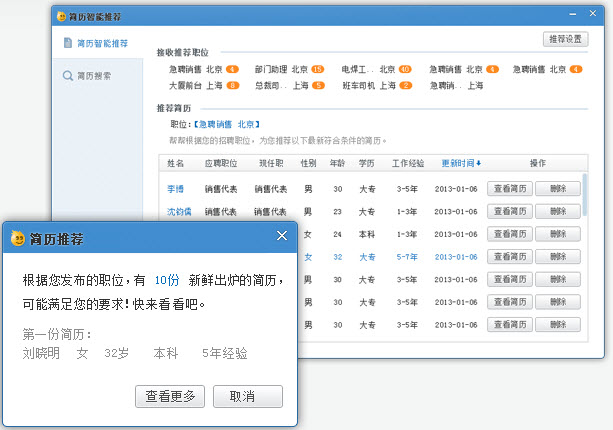The width and height of the screenshot is (613, 430).
Task: Open candidate 李博's name link
Action: click(175, 188)
